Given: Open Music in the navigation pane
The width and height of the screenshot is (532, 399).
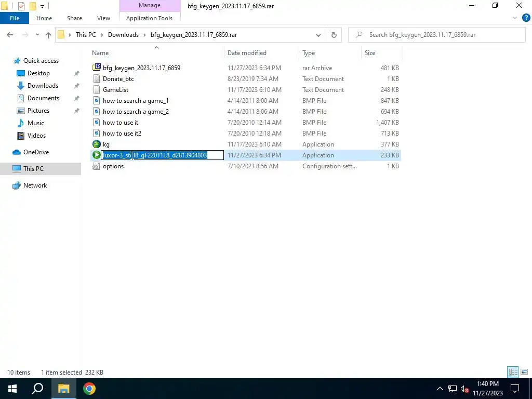Looking at the screenshot, I should [x=36, y=123].
